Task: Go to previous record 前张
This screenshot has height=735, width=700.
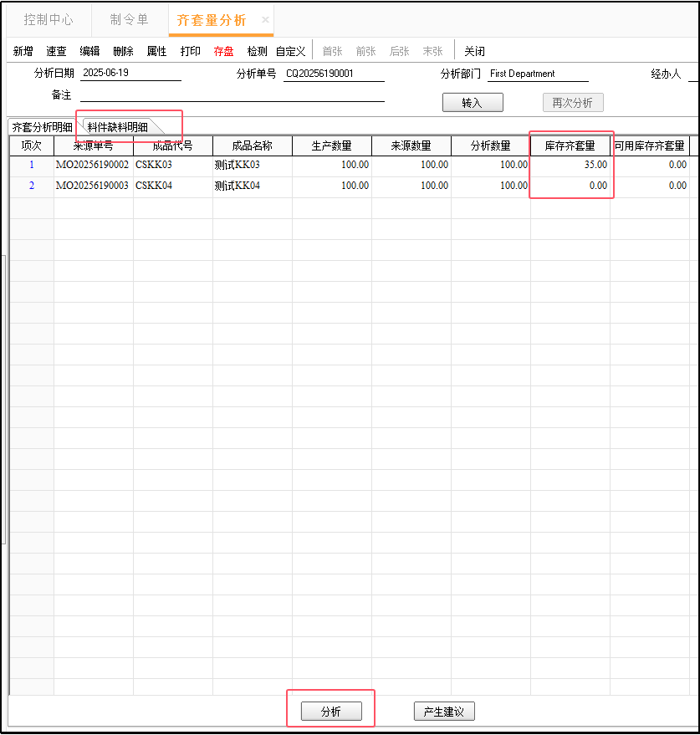Action: click(x=365, y=51)
